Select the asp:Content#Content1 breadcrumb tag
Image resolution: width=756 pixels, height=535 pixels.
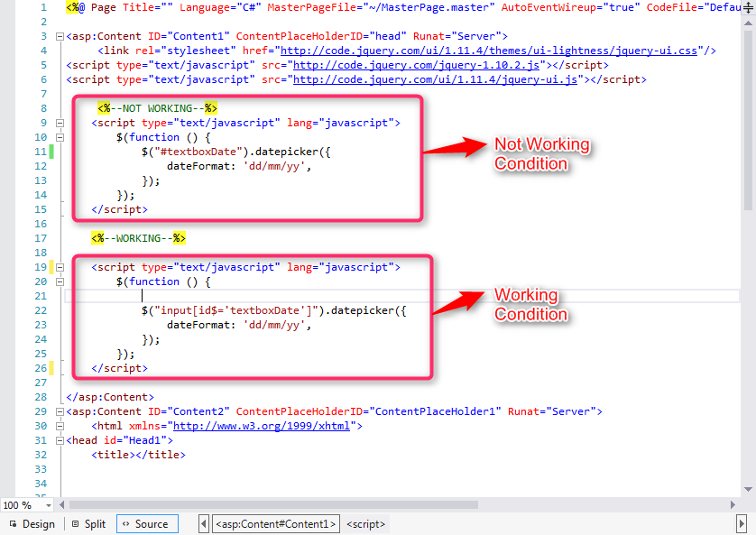pyautogui.click(x=275, y=523)
